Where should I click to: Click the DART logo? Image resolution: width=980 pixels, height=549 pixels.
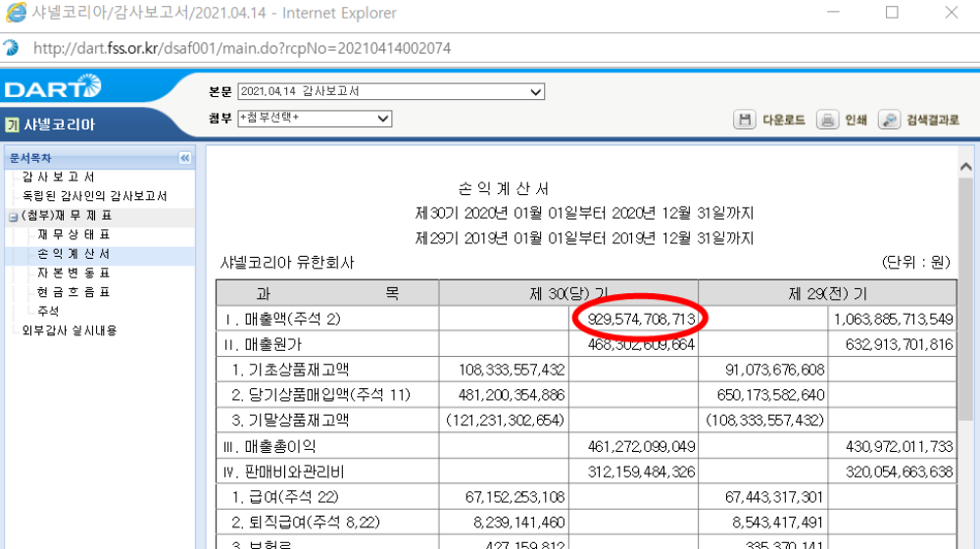[53, 87]
